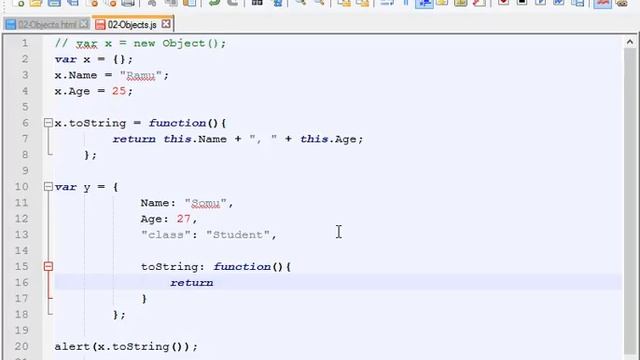640x360 pixels.
Task: Click the green Undo arrow icon
Action: click(214, 3)
